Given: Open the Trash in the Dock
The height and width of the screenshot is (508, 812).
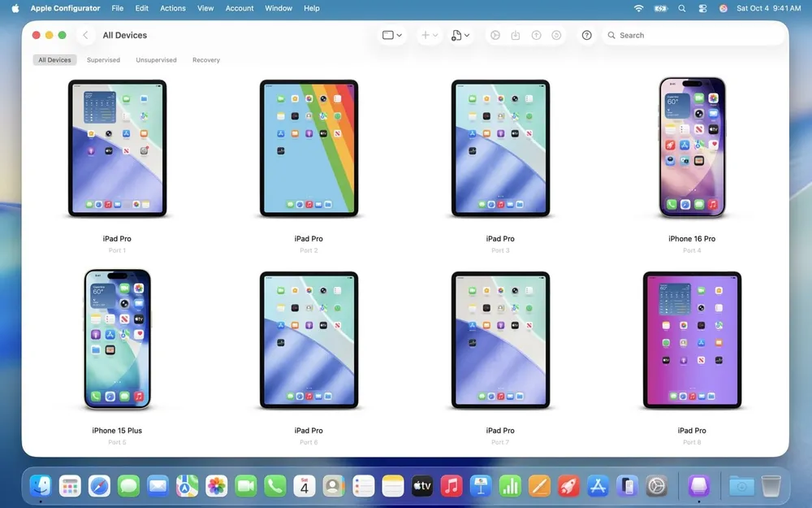Looking at the screenshot, I should pos(771,486).
